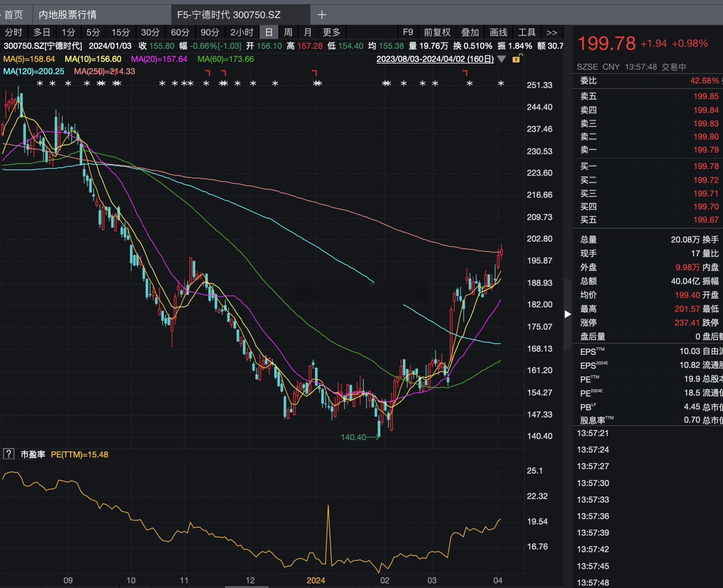This screenshot has height=588, width=723.
Task: Open the new tab plus button
Action: click(322, 15)
